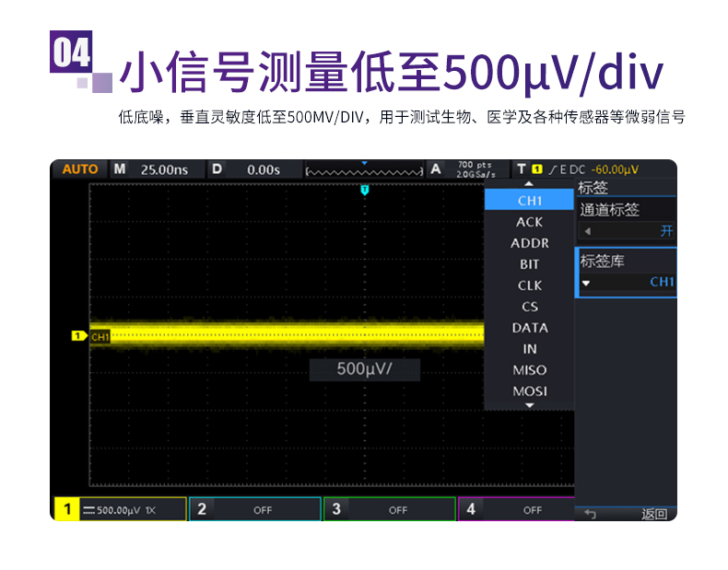The height and width of the screenshot is (570, 728).
Task: Click the up arrow above label list
Action: (x=529, y=184)
